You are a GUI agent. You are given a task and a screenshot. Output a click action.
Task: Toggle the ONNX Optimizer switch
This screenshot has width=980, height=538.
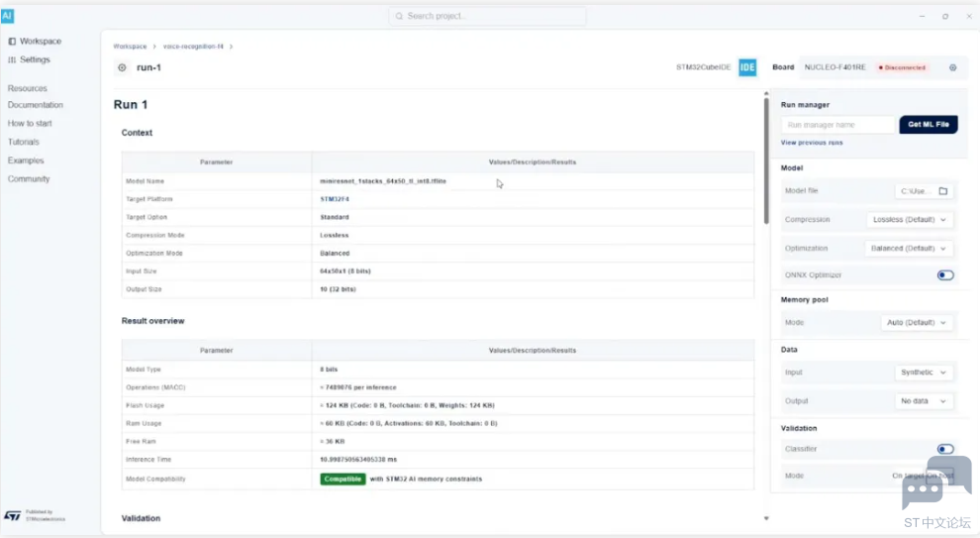point(945,275)
